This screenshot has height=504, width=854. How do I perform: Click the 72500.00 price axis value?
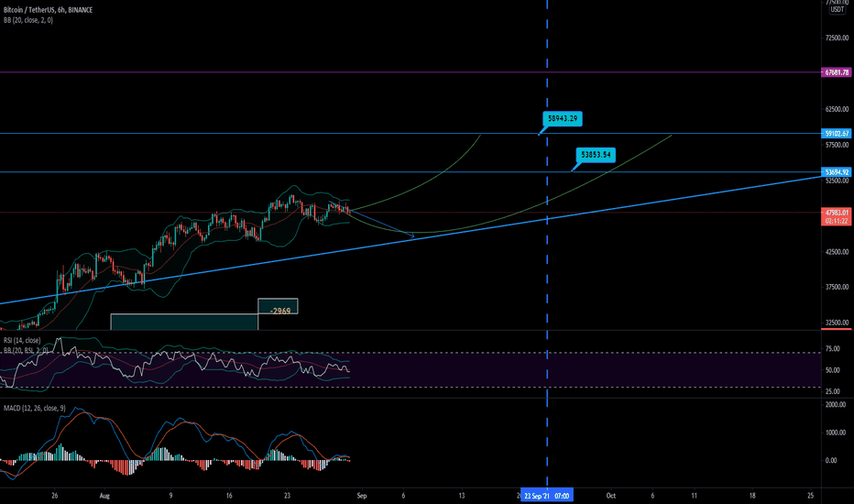pos(838,38)
